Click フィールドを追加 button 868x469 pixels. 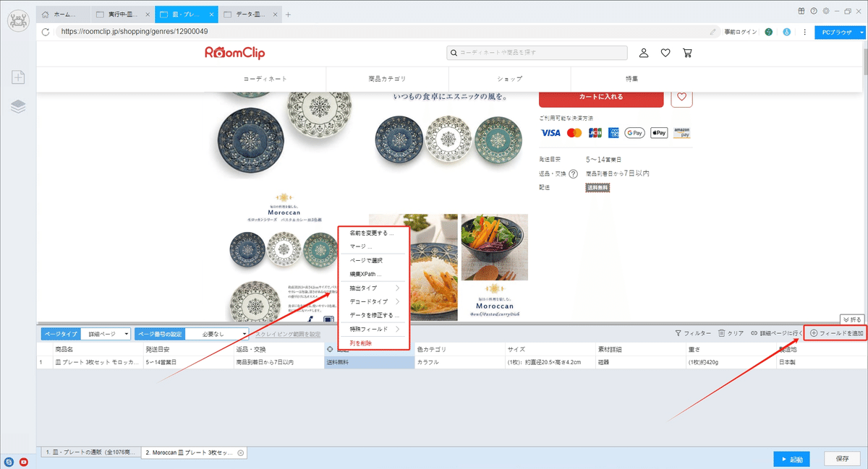(835, 333)
